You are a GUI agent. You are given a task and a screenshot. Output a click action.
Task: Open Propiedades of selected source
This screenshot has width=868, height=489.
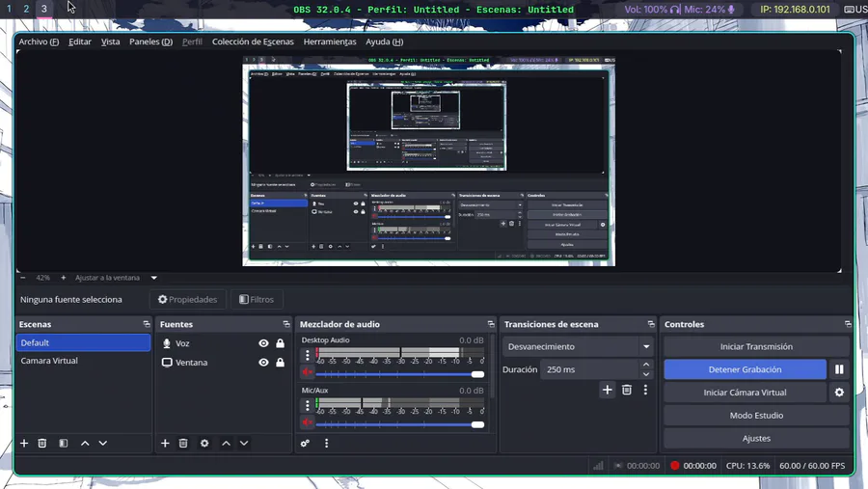(x=188, y=300)
